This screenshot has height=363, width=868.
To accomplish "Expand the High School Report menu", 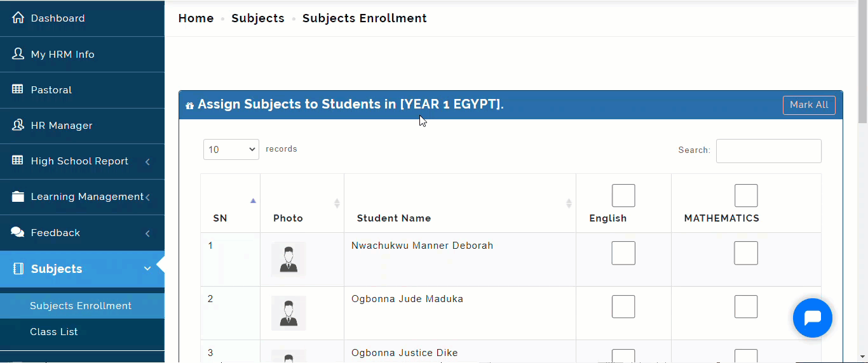I will (82, 161).
